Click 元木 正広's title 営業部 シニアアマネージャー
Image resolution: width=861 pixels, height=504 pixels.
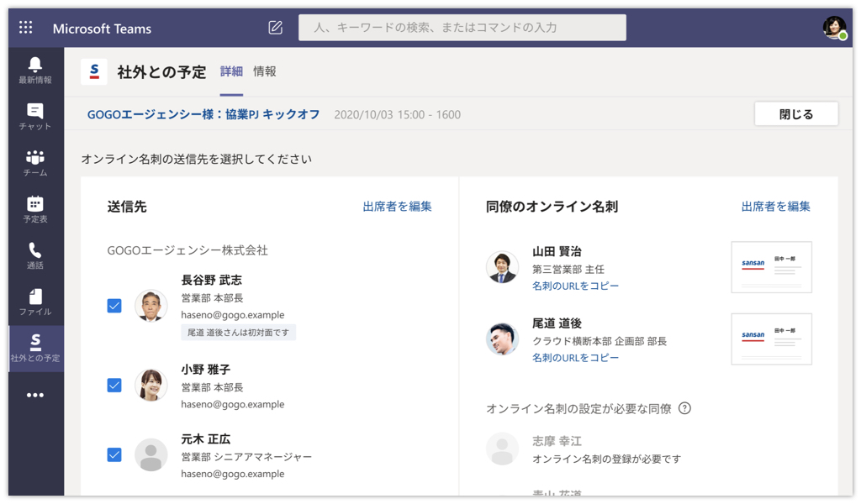click(x=246, y=457)
